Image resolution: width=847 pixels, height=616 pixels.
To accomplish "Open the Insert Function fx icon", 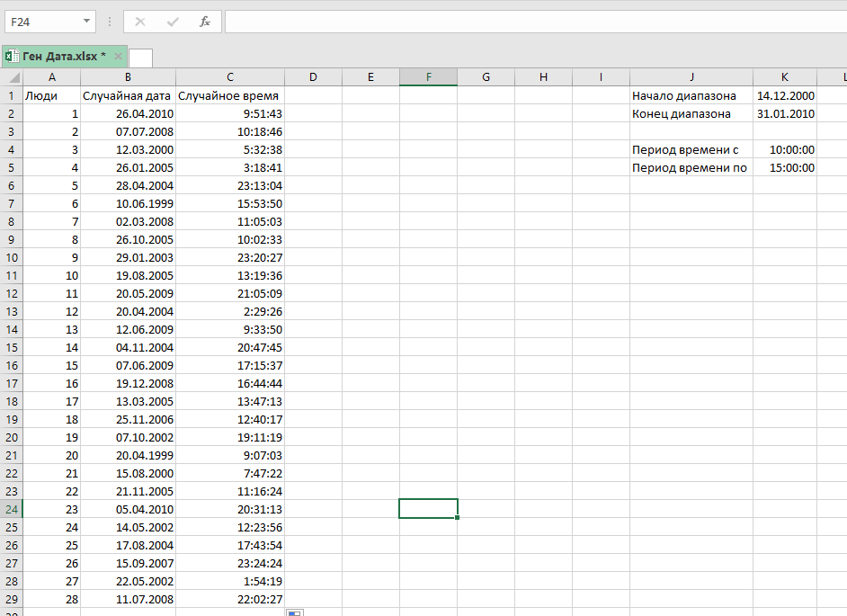I will click(205, 22).
